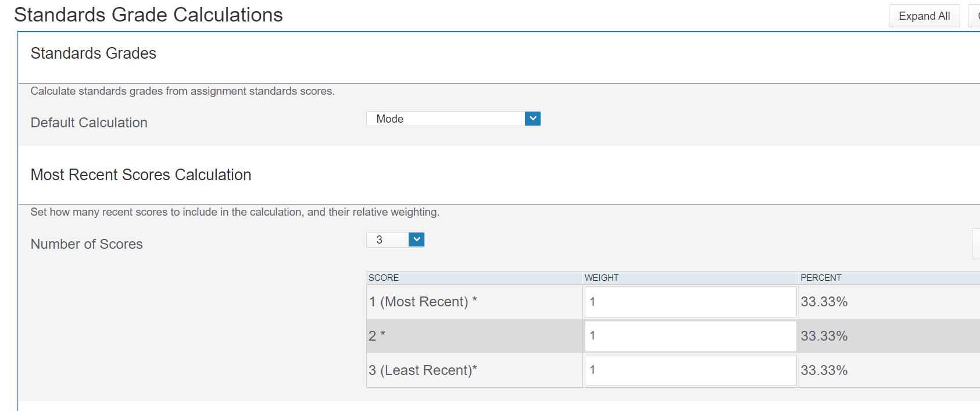Click the SCORE column header
Image resolution: width=980 pixels, height=411 pixels.
[384, 278]
